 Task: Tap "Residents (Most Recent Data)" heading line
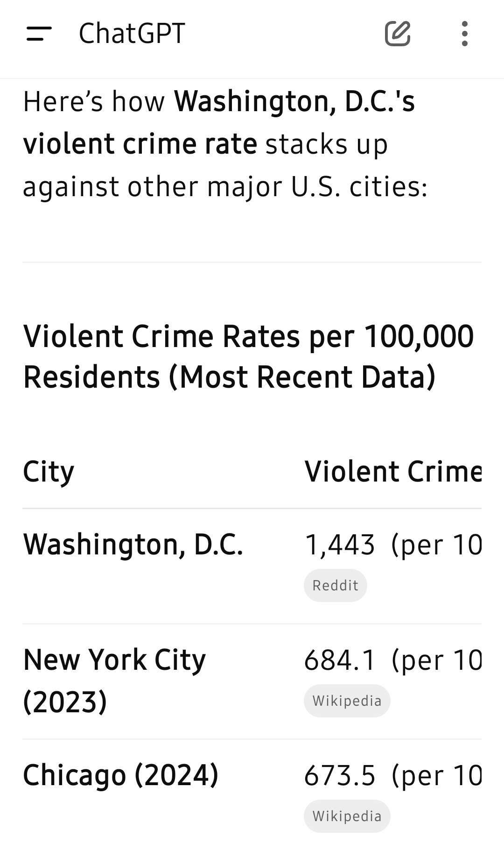(229, 377)
